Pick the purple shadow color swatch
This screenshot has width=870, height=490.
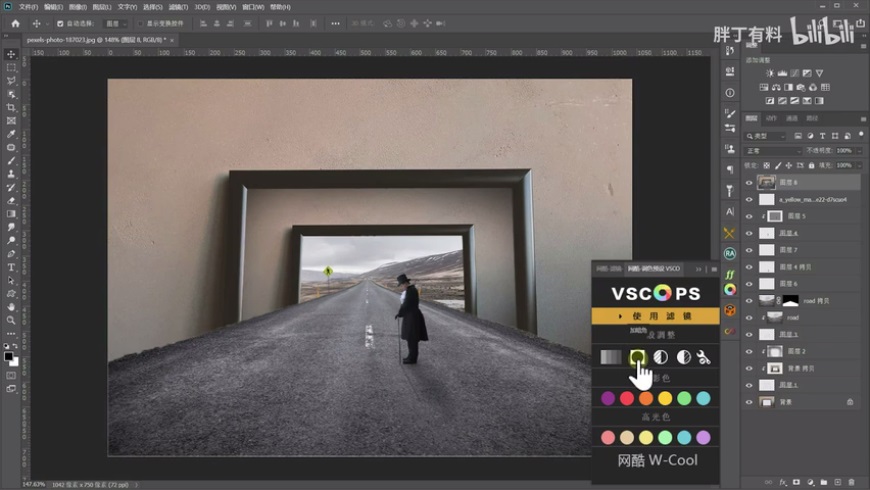click(608, 398)
